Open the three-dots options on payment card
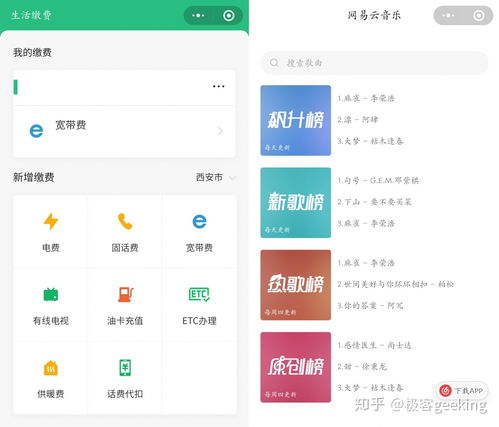 [x=218, y=86]
